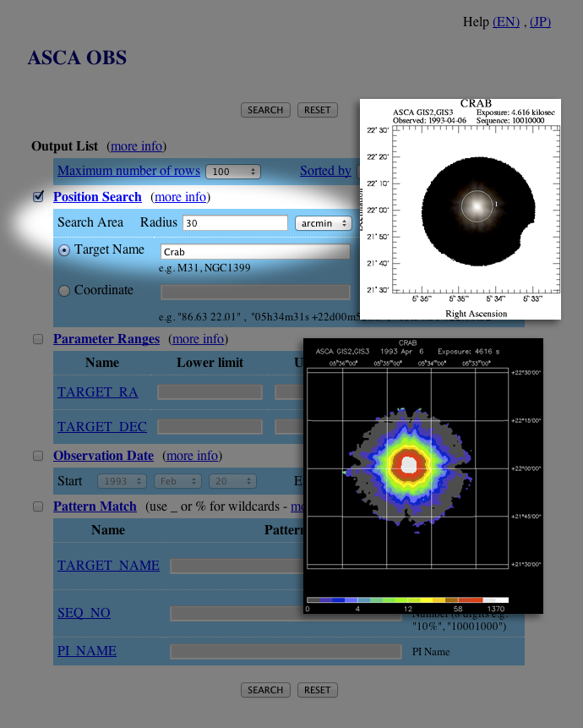This screenshot has height=728, width=583.
Task: Open the PI_NAME pattern link
Action: tap(87, 651)
